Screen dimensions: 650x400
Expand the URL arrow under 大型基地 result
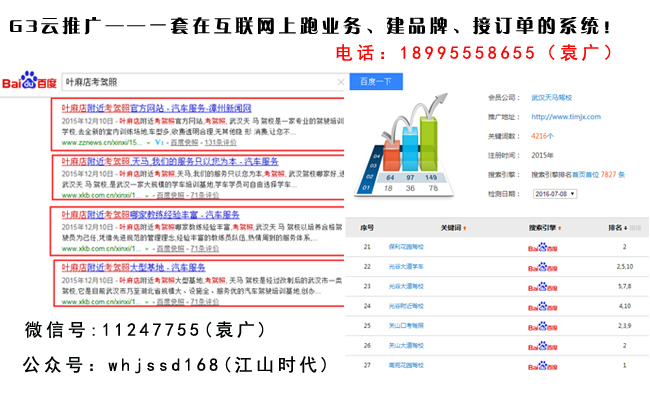coord(146,302)
